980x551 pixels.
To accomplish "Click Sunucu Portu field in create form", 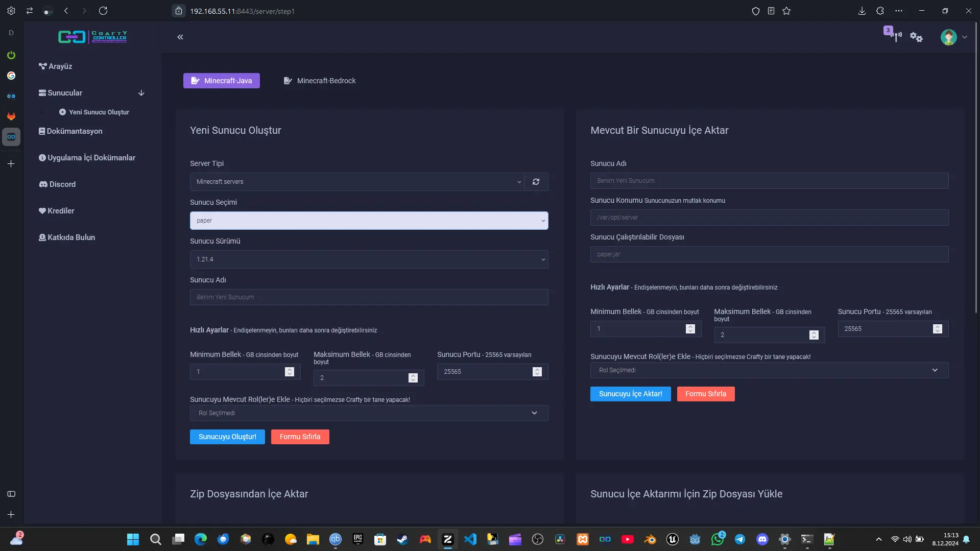I will (x=492, y=372).
